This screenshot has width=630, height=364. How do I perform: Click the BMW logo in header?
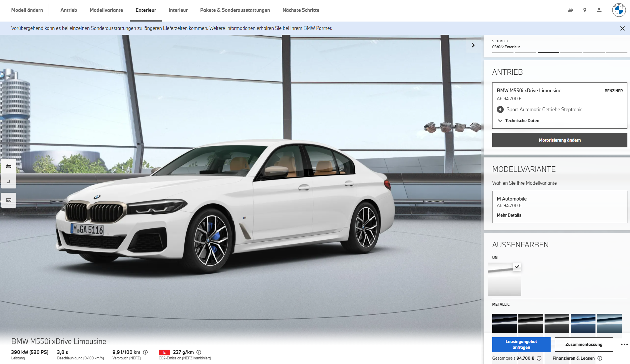pyautogui.click(x=619, y=10)
